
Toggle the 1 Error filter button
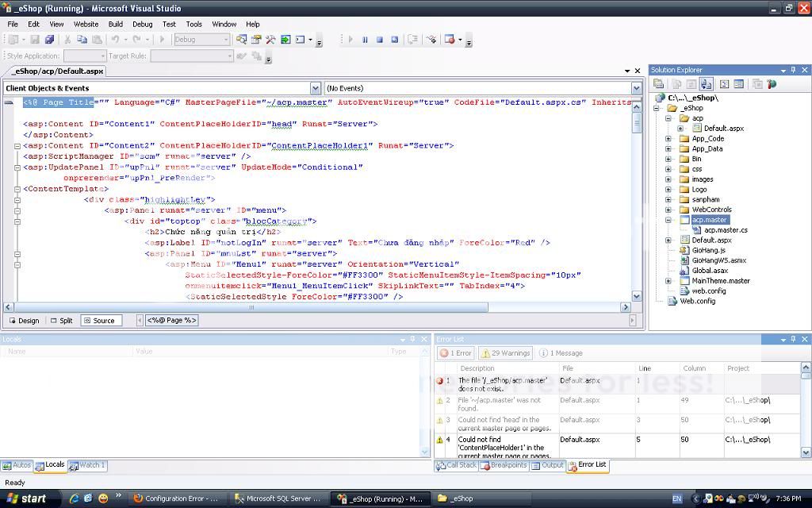pyautogui.click(x=456, y=353)
